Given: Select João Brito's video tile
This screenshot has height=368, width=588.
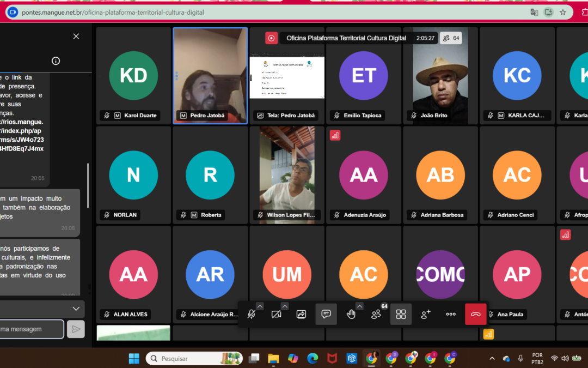Looking at the screenshot, I should 440,75.
